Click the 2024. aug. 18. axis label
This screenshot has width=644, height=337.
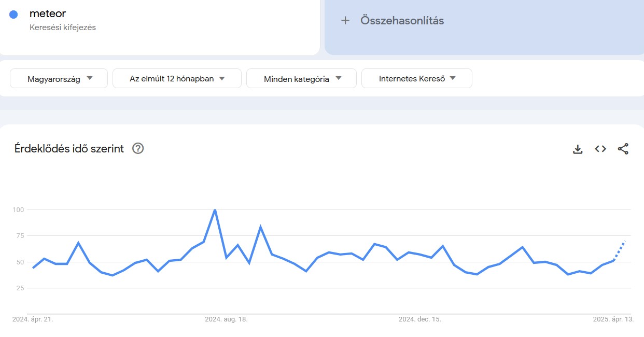point(226,319)
